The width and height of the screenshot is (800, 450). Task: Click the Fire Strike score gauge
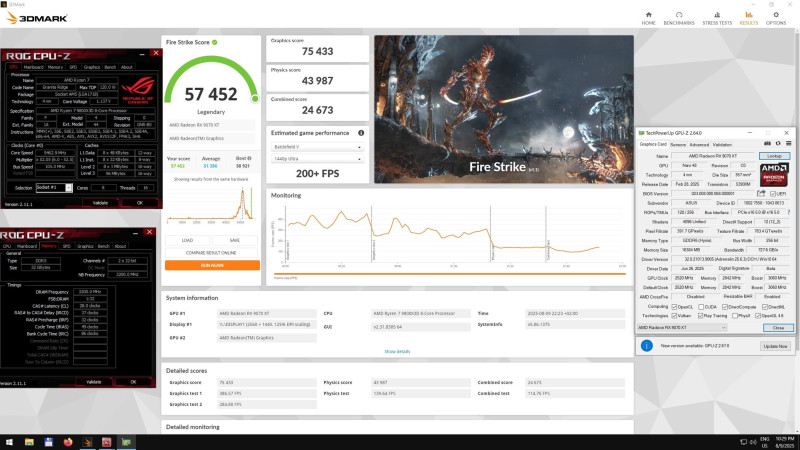pos(211,82)
